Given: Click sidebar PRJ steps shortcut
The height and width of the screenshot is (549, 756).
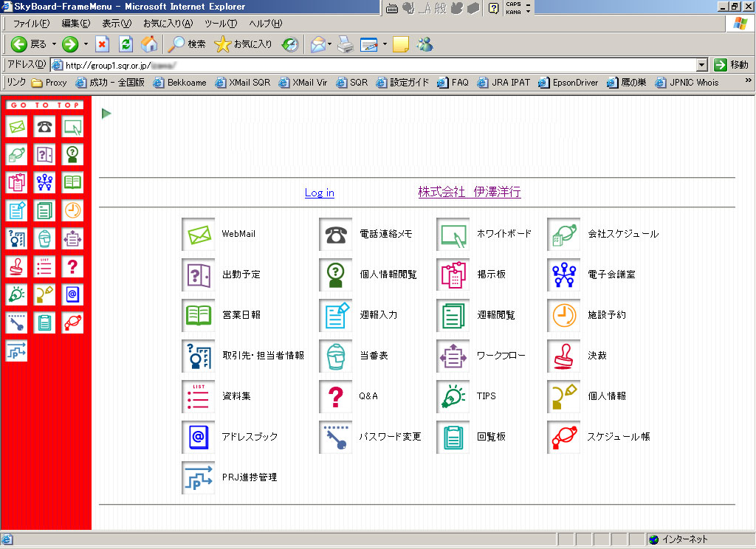Looking at the screenshot, I should click(x=16, y=351).
